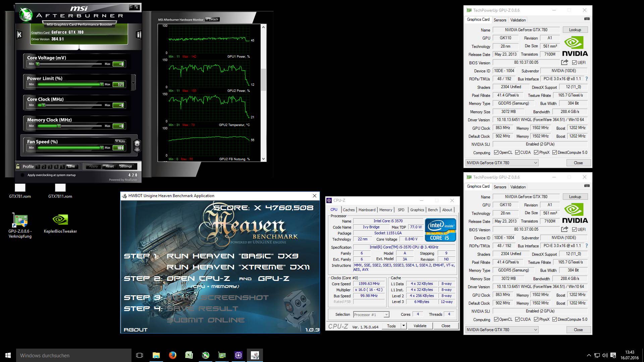This screenshot has height=362, width=644.
Task: Click the hardware monitor vertical scrollbar
Action: pyautogui.click(x=263, y=80)
